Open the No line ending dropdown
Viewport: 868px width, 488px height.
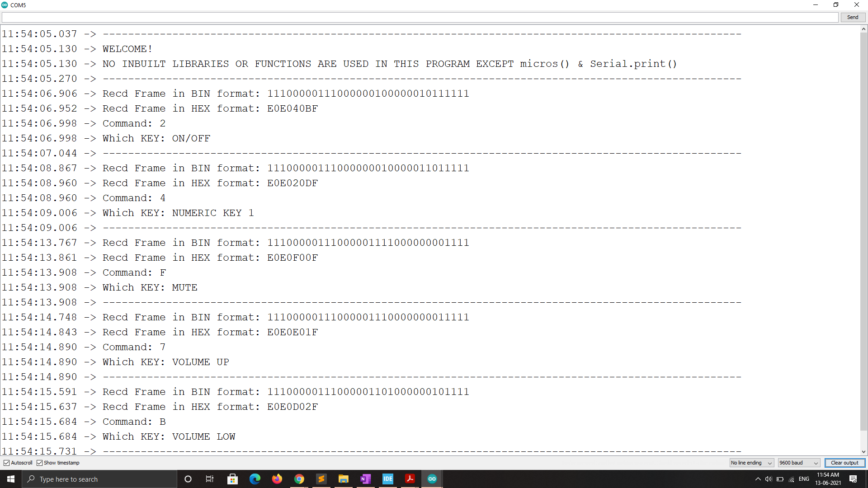point(751,463)
